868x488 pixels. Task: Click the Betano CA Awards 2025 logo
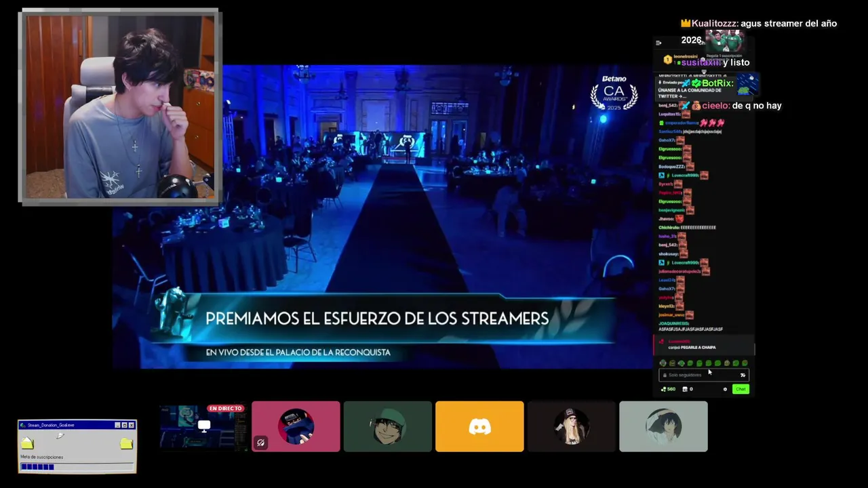[x=614, y=93]
